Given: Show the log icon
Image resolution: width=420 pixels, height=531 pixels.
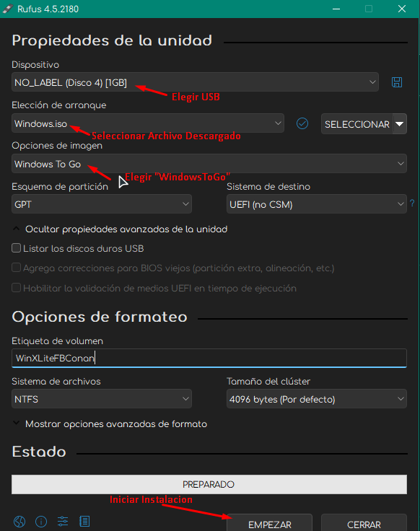Looking at the screenshot, I should pyautogui.click(x=84, y=521).
